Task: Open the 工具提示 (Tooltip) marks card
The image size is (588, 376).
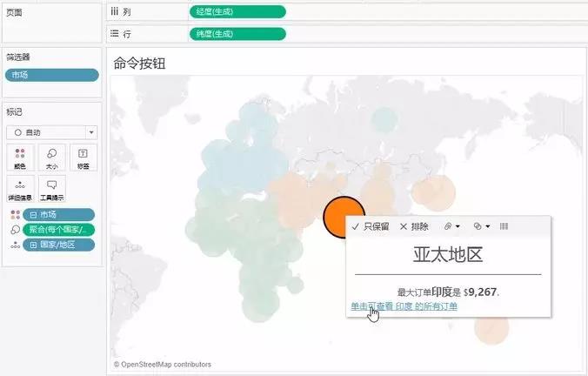Action: point(51,190)
